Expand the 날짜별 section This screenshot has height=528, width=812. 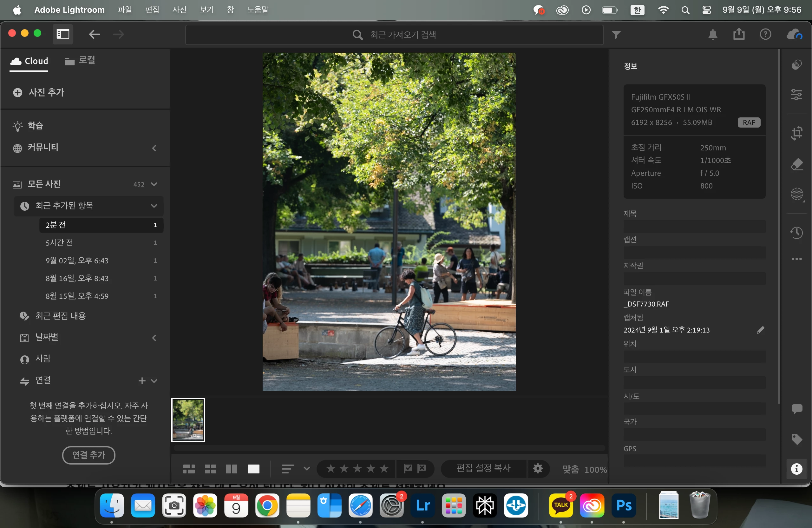(154, 338)
